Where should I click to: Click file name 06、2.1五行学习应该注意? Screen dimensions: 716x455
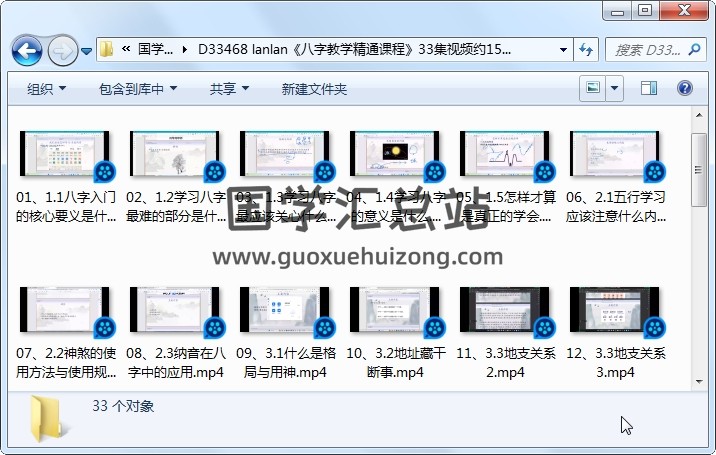pyautogui.click(x=616, y=206)
